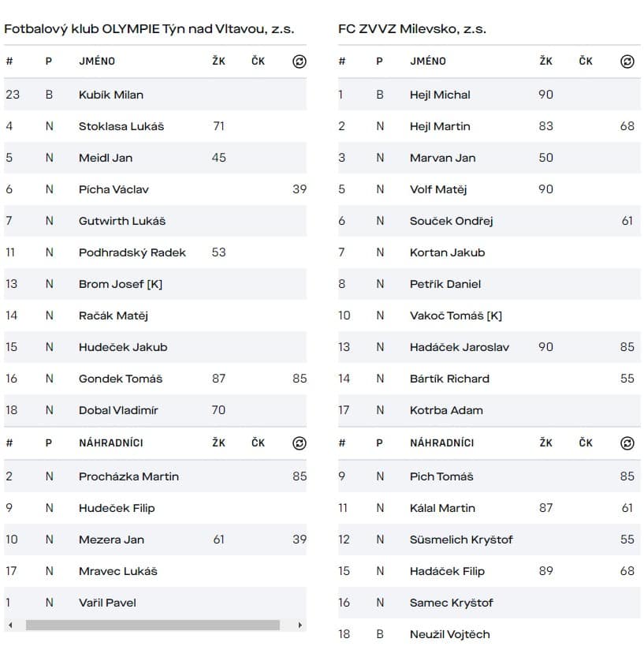The height and width of the screenshot is (646, 644).
Task: Click the JMÉNO header in Milevsko table
Action: tap(428, 61)
